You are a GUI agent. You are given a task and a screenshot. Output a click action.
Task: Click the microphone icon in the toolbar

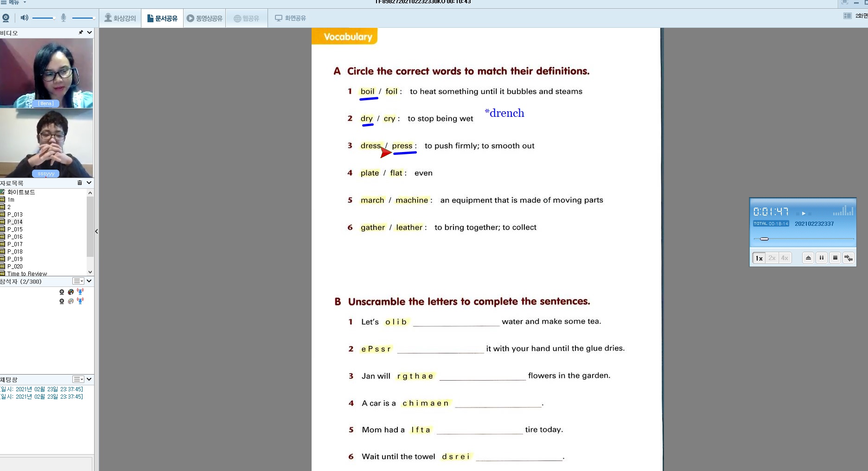tap(64, 18)
